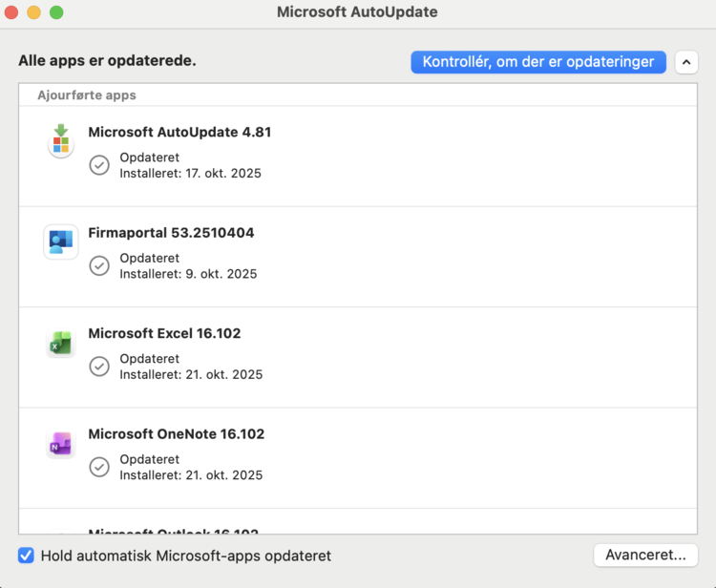Click the Microsoft Excel app icon
Image resolution: width=716 pixels, height=588 pixels.
pyautogui.click(x=61, y=344)
